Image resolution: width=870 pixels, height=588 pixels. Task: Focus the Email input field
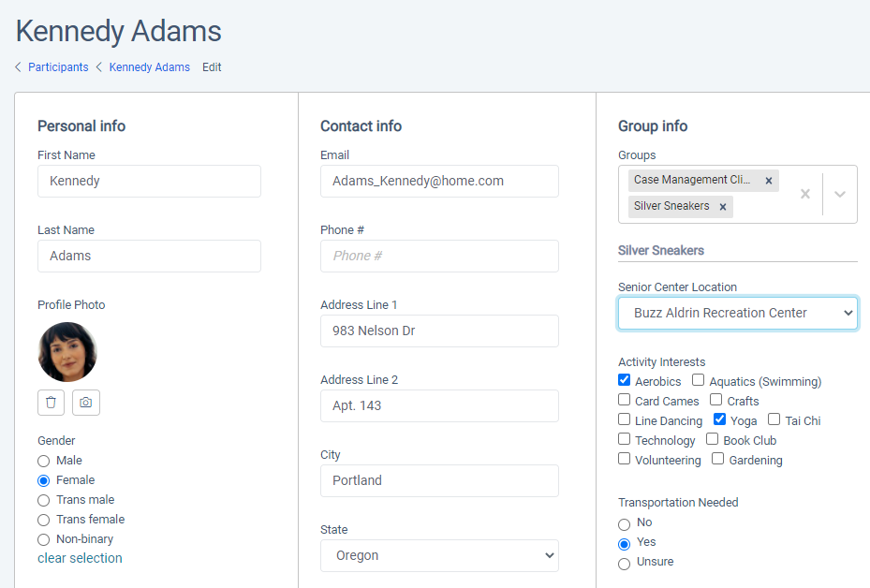point(439,181)
